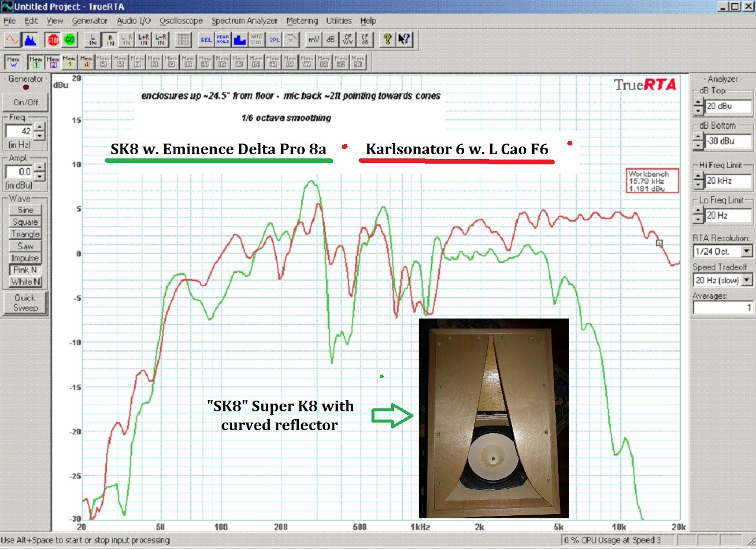Screen dimensions: 756x549
Task: Click the REL relative mode icon
Action: click(x=206, y=40)
